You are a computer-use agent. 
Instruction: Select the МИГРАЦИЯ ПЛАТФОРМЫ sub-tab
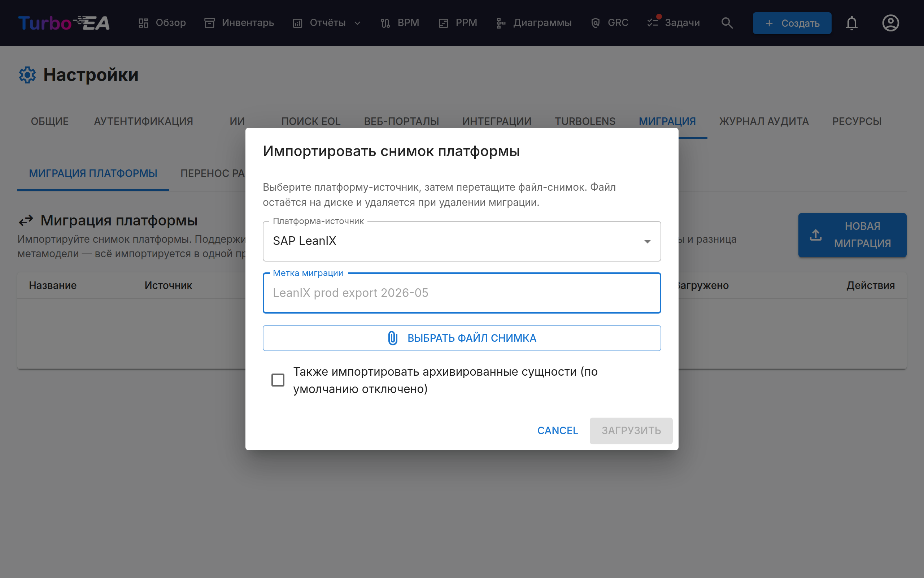pyautogui.click(x=93, y=173)
